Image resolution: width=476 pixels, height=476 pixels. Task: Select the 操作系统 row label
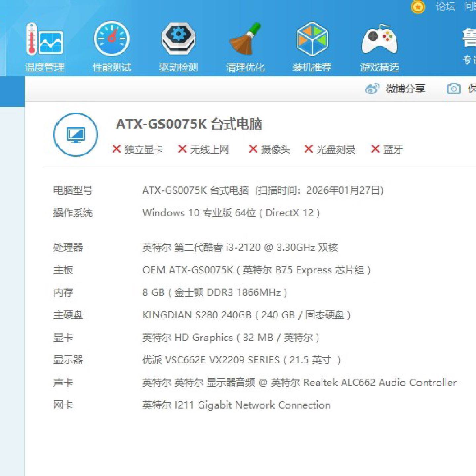tap(73, 213)
